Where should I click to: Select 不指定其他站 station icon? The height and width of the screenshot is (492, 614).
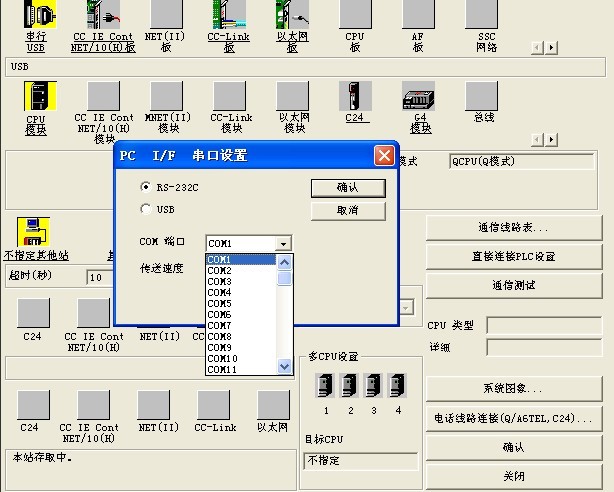(x=35, y=231)
